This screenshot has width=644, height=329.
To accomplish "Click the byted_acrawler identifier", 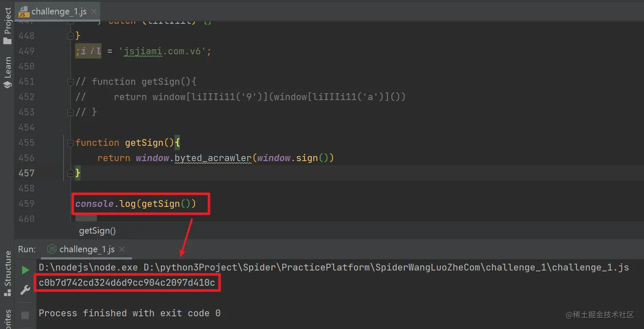I will [213, 158].
